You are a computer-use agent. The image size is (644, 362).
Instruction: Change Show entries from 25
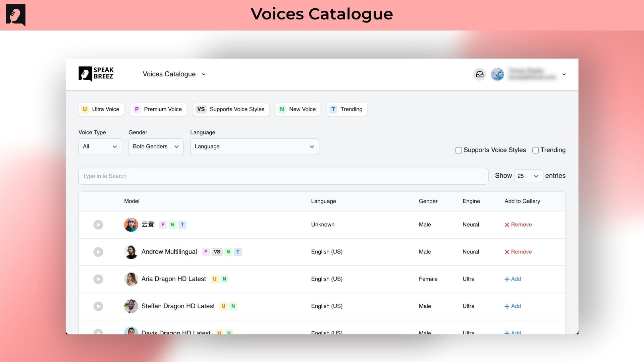(x=528, y=176)
